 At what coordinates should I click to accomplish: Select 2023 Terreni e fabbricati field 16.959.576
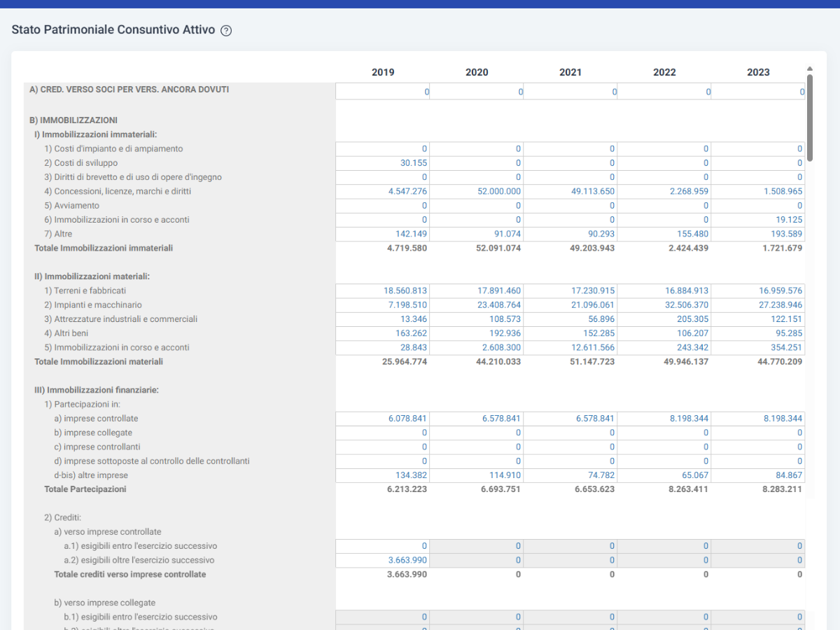[758, 291]
